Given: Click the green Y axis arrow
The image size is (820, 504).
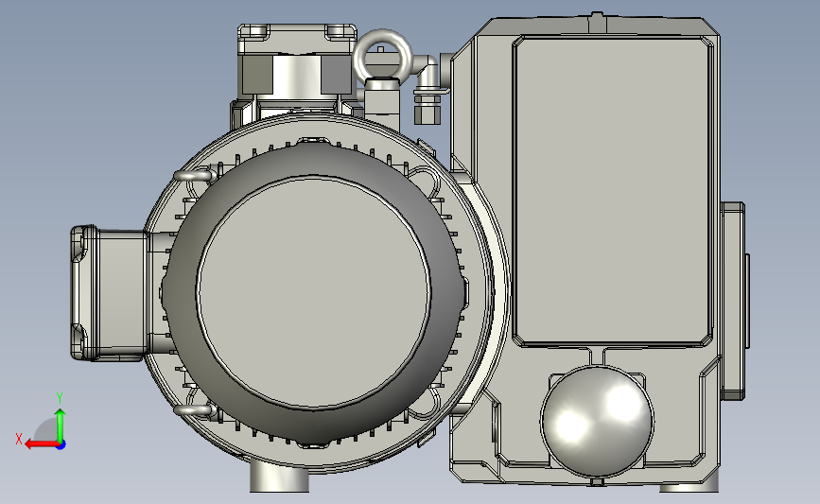Looking at the screenshot, I should click(61, 425).
